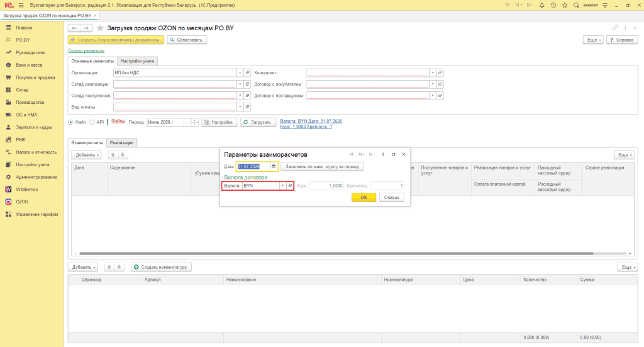Open ОС и НМА section
Image resolution: width=644 pixels, height=347 pixels.
26,115
